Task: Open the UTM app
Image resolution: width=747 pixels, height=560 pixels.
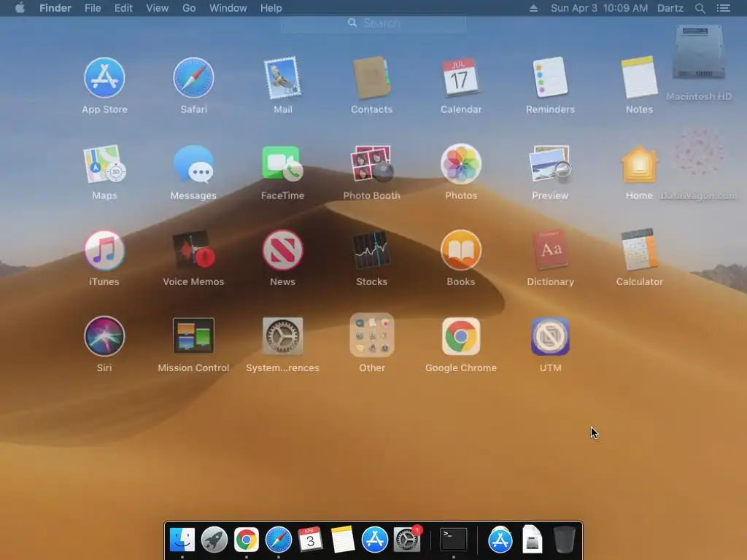Action: tap(550, 336)
